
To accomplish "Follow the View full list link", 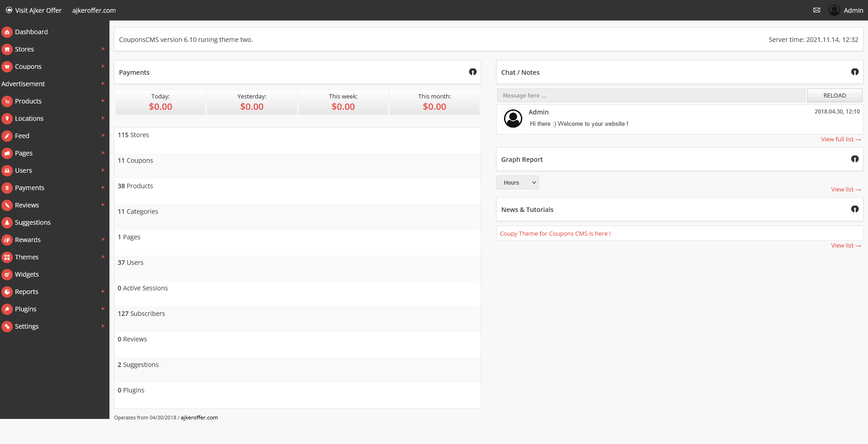I will coord(841,139).
